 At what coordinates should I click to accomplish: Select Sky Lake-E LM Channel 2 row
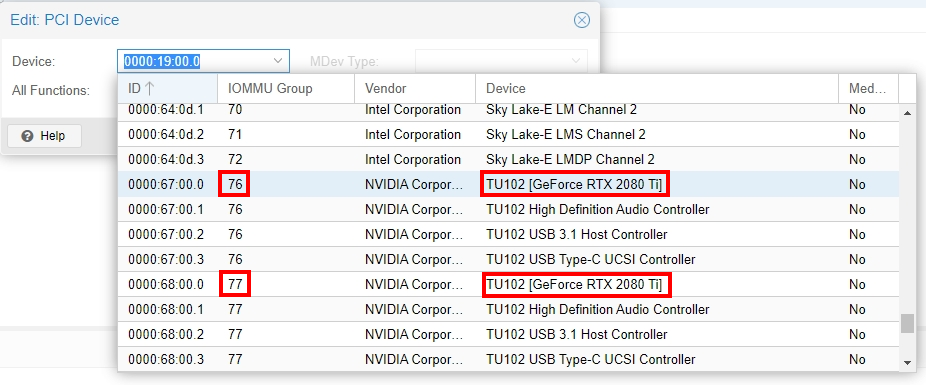[x=508, y=110]
